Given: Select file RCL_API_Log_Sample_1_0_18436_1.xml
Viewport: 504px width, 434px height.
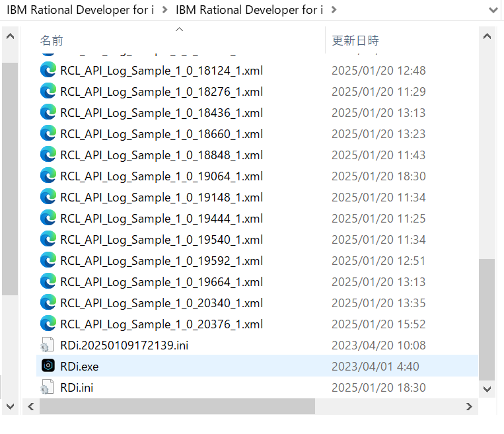Looking at the screenshot, I should pyautogui.click(x=162, y=113).
